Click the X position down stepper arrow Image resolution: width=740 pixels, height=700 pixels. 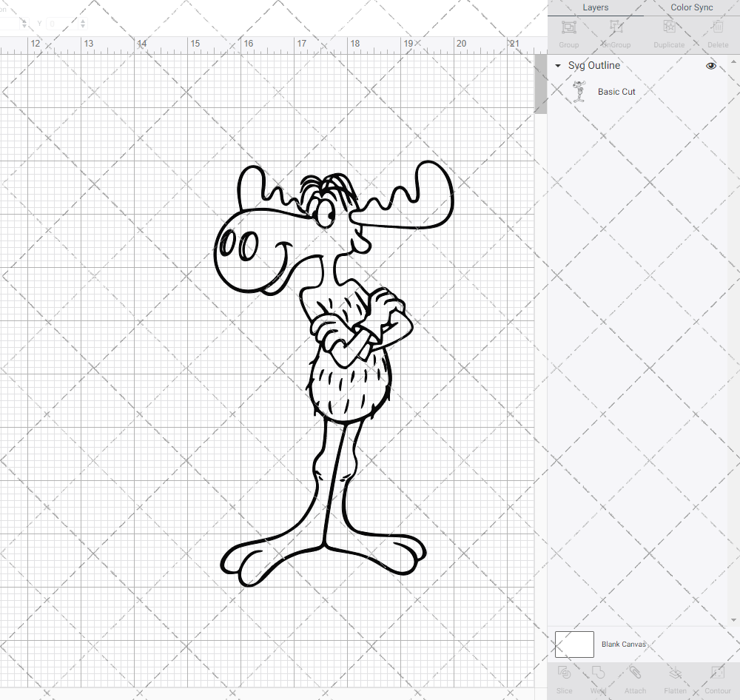(x=24, y=27)
